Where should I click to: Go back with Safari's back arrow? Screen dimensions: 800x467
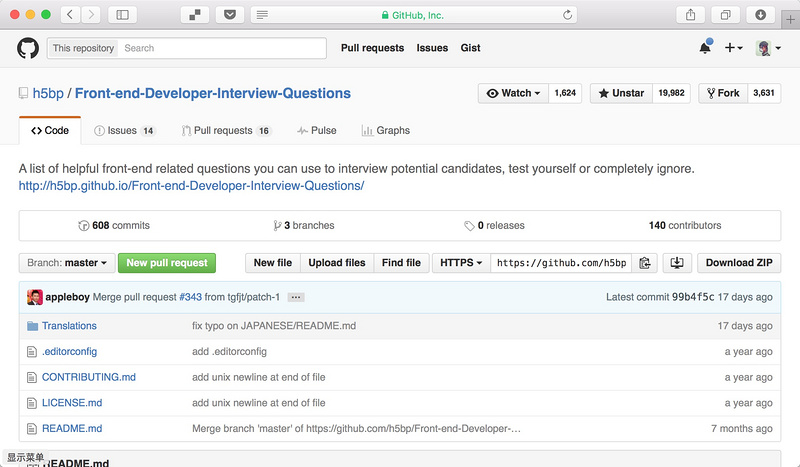pyautogui.click(x=70, y=15)
